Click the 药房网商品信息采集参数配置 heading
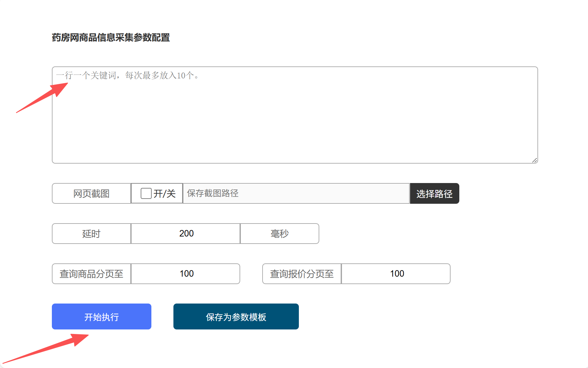The image size is (588, 368). point(111,38)
